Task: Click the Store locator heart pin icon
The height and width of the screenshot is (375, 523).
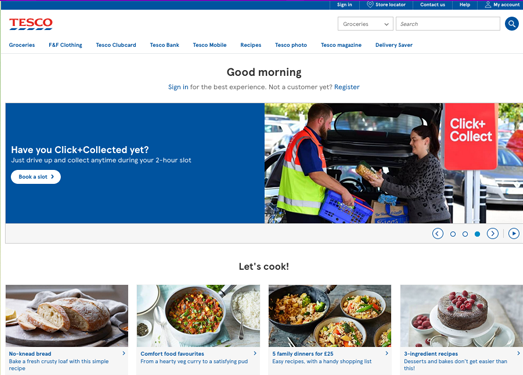Action: click(370, 4)
